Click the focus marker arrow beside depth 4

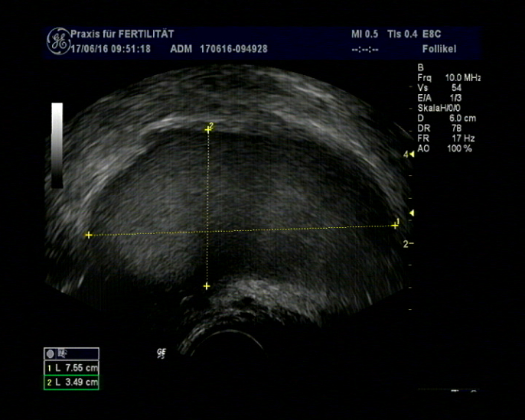(x=411, y=155)
